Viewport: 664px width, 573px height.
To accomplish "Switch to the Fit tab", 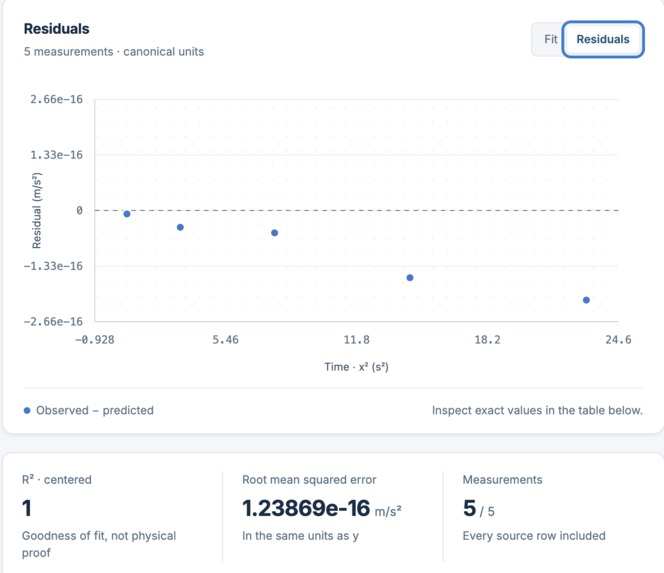I will [550, 39].
